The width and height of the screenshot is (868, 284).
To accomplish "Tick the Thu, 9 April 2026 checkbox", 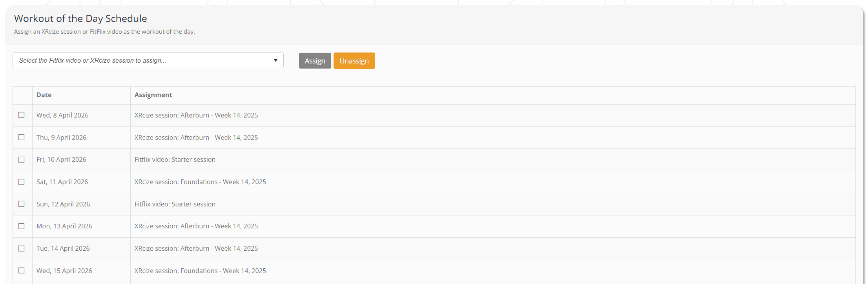I will pyautogui.click(x=22, y=137).
